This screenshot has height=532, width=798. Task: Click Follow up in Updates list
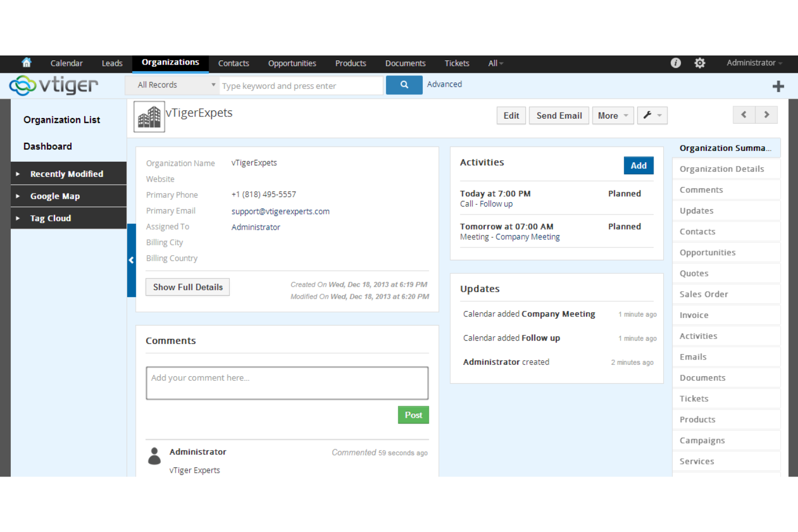541,338
